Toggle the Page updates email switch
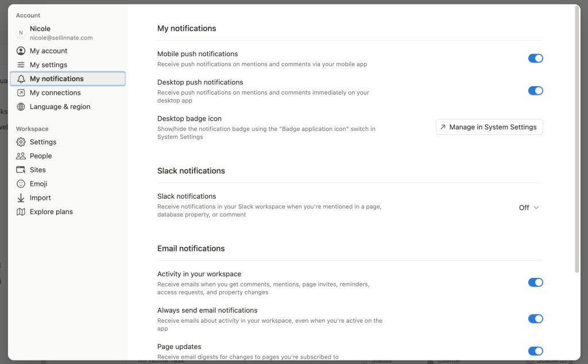The image size is (588, 364). (535, 351)
